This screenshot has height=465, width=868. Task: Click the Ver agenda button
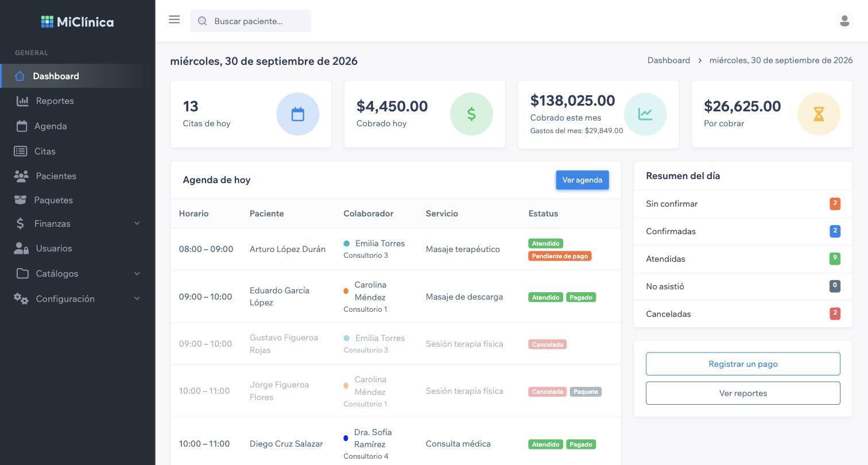(582, 180)
